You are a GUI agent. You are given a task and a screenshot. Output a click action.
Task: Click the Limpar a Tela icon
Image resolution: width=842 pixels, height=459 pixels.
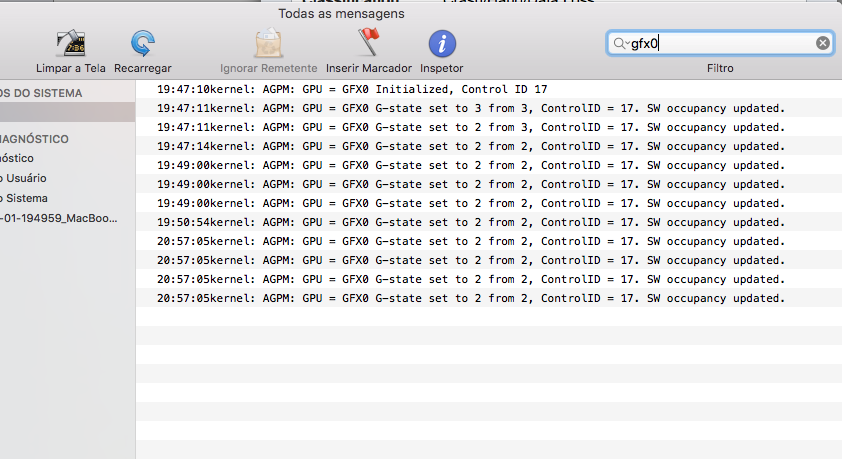pyautogui.click(x=71, y=43)
